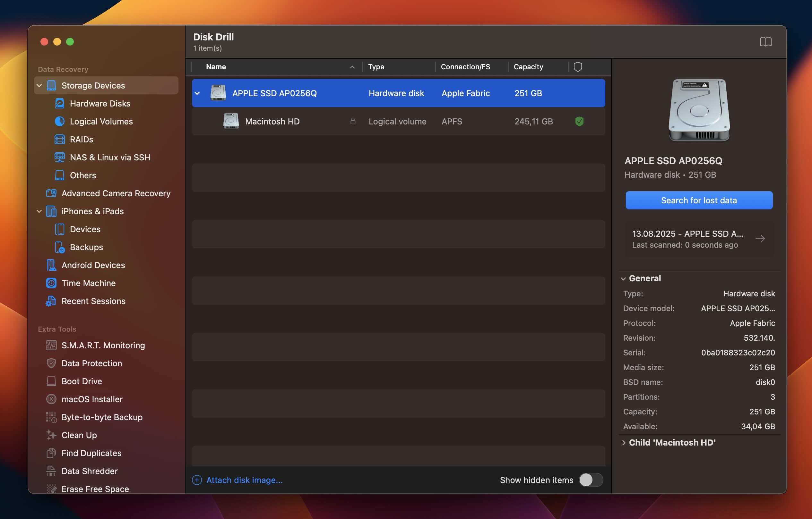Click the lock icon beside Macintosh HD
The image size is (812, 519).
tap(353, 121)
